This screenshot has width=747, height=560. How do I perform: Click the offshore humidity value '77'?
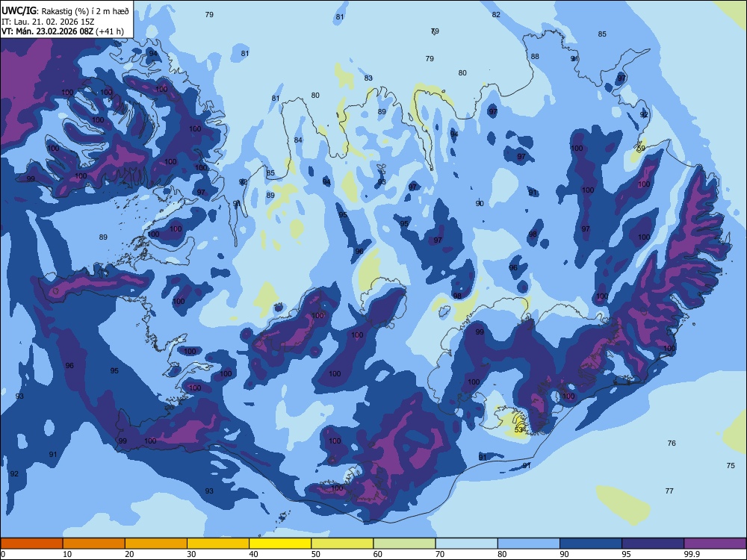click(x=669, y=491)
